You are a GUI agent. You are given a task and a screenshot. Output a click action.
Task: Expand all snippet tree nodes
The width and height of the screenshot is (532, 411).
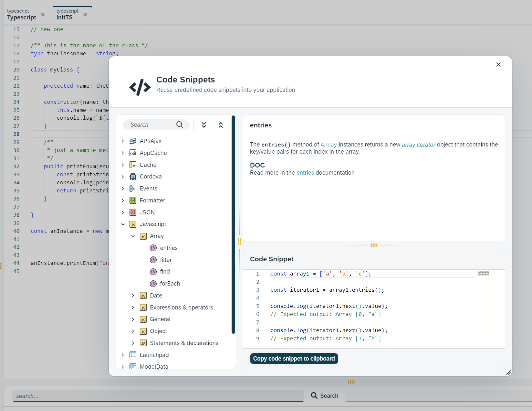(x=204, y=125)
